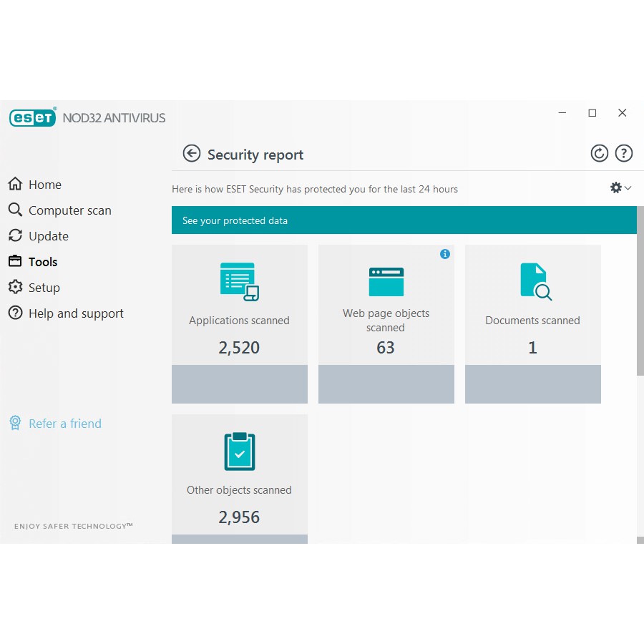Click the Refer a friend link
This screenshot has height=644, width=644.
[x=64, y=424]
